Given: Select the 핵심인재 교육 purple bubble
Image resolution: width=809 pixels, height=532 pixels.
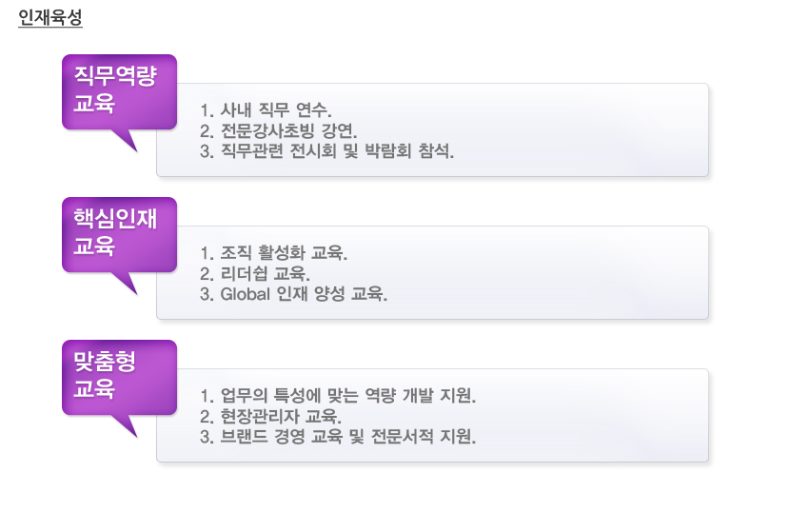Looking at the screenshot, I should [119, 235].
